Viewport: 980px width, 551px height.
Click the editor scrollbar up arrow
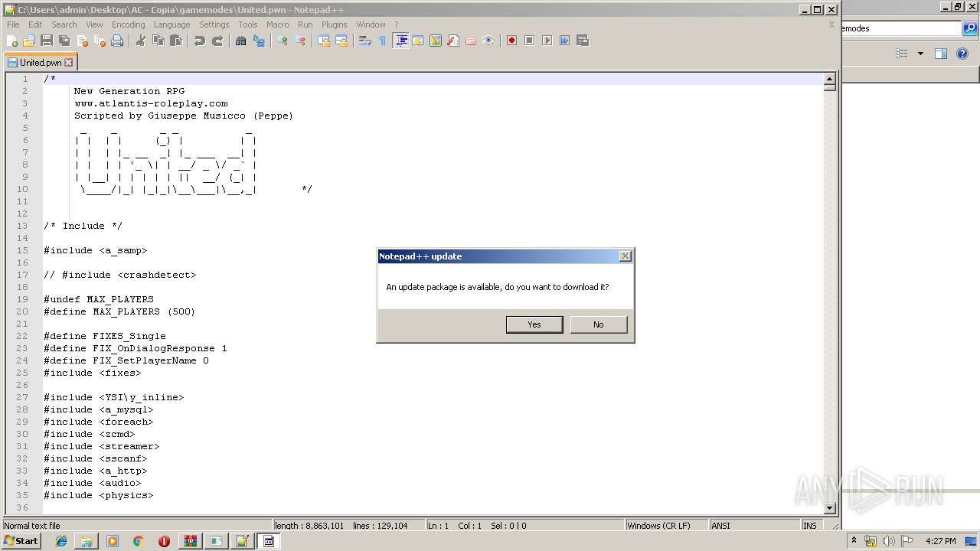[x=829, y=79]
